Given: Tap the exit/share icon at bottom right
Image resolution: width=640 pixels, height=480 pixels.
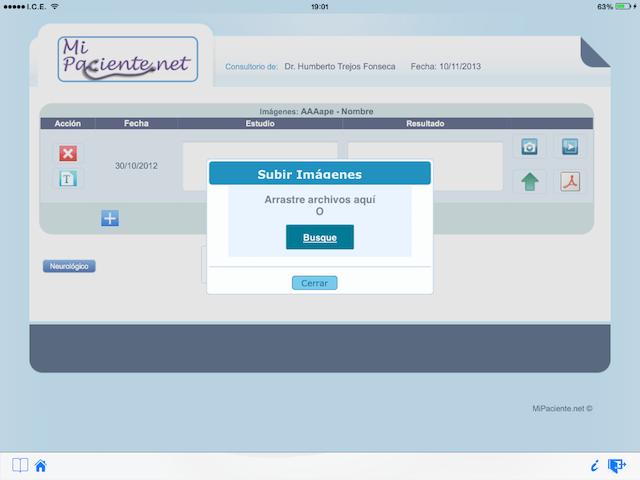Looking at the screenshot, I should [617, 465].
